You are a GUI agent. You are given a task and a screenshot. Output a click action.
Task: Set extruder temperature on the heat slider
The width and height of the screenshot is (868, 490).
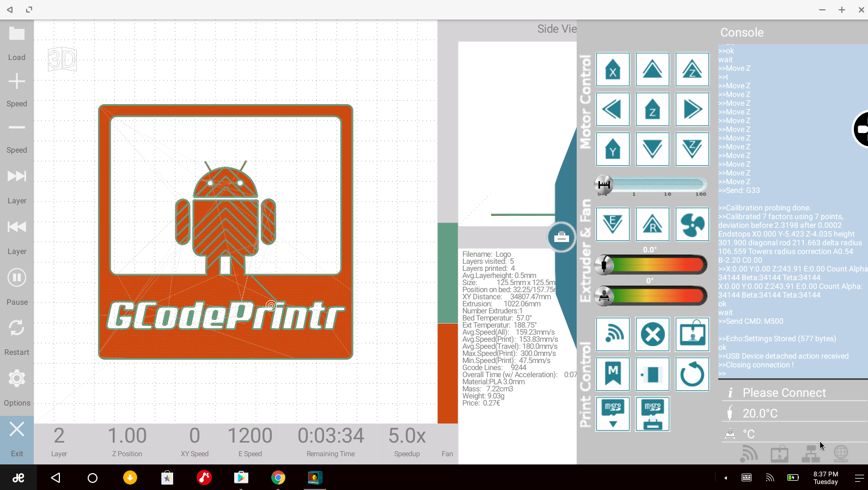[x=651, y=265]
